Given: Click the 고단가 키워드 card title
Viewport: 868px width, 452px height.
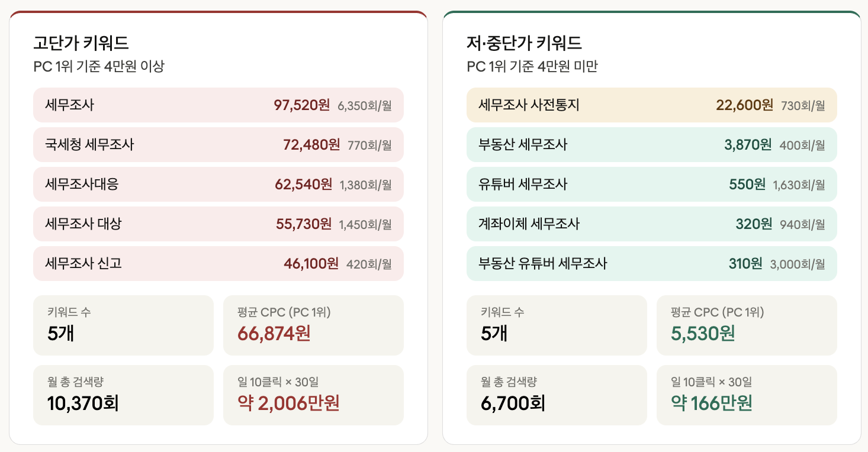Looking at the screenshot, I should (x=81, y=43).
